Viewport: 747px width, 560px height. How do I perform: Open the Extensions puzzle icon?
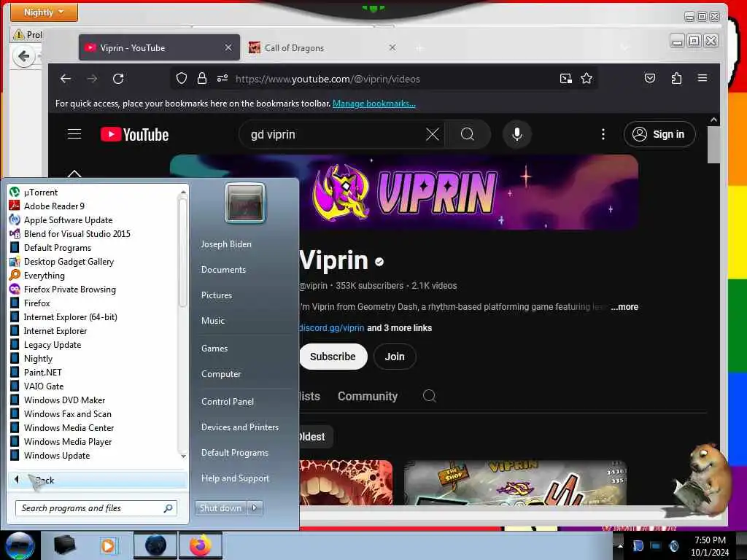click(676, 78)
